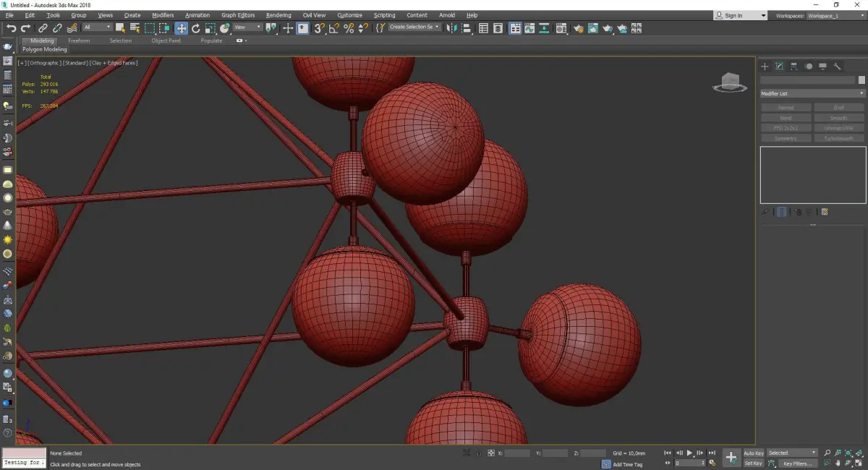Click the Undo arrow in main toolbar

(x=11, y=28)
